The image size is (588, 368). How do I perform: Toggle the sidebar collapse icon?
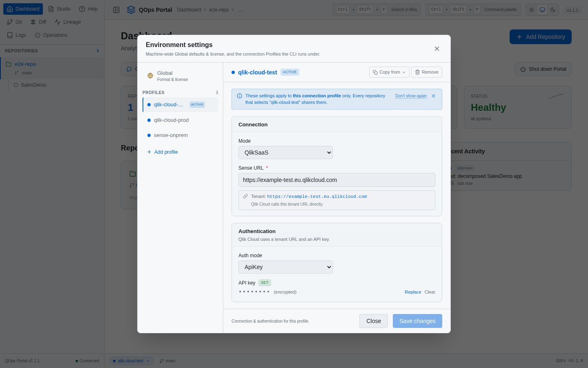point(116,10)
